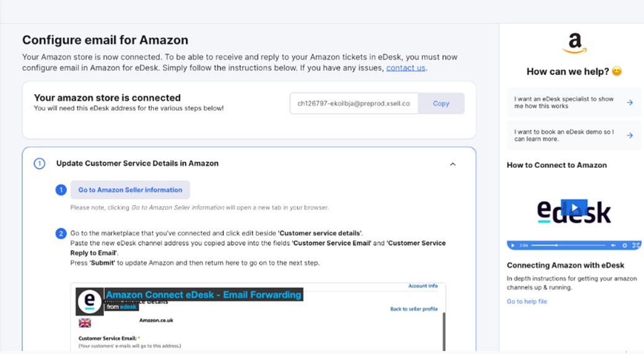Open Amazon Connect eDesk Email Forwarding video title
This screenshot has height=354, width=644.
tap(203, 295)
